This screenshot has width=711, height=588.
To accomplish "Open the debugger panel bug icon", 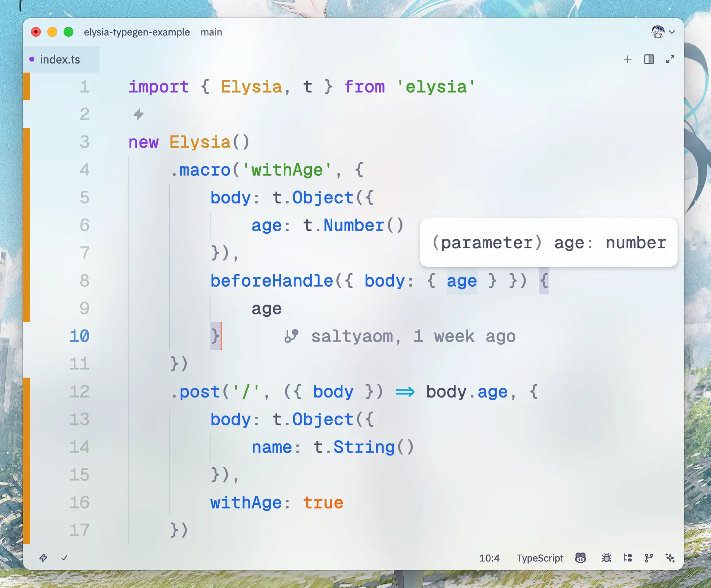I will point(607,558).
